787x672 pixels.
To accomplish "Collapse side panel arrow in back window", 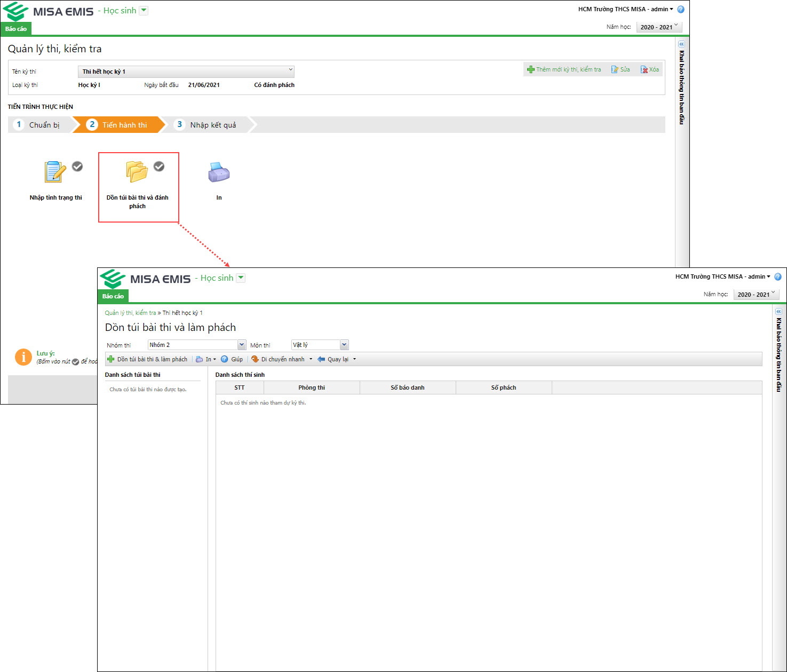I will (681, 44).
